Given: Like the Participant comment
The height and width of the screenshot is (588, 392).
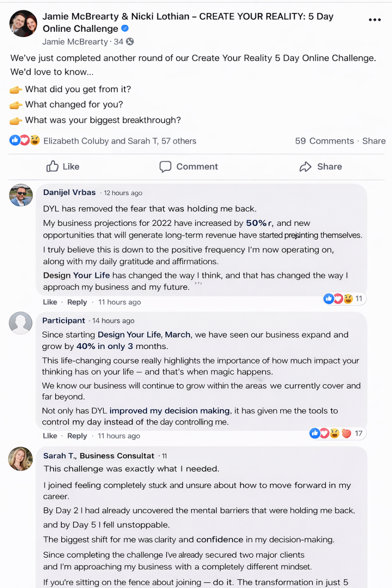Looking at the screenshot, I should 50,436.
